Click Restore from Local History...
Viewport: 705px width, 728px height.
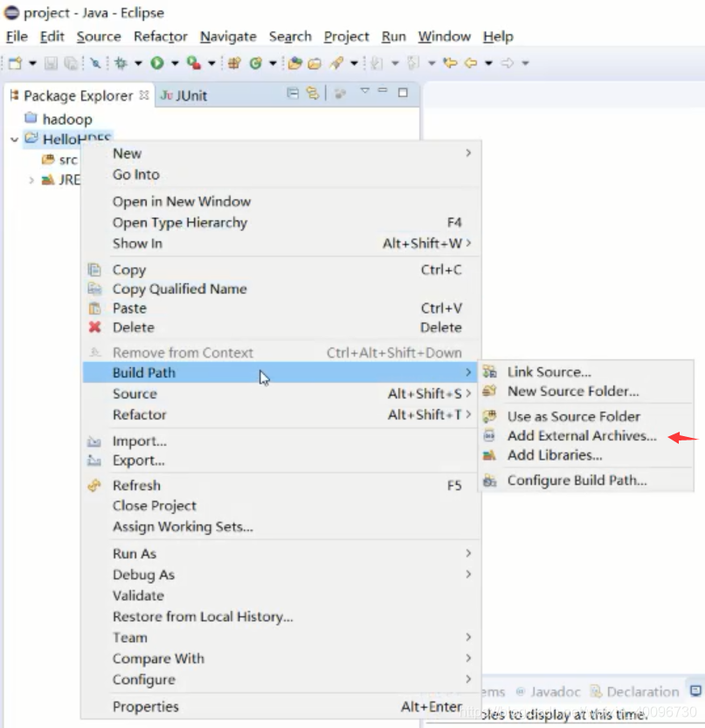pyautogui.click(x=280, y=617)
